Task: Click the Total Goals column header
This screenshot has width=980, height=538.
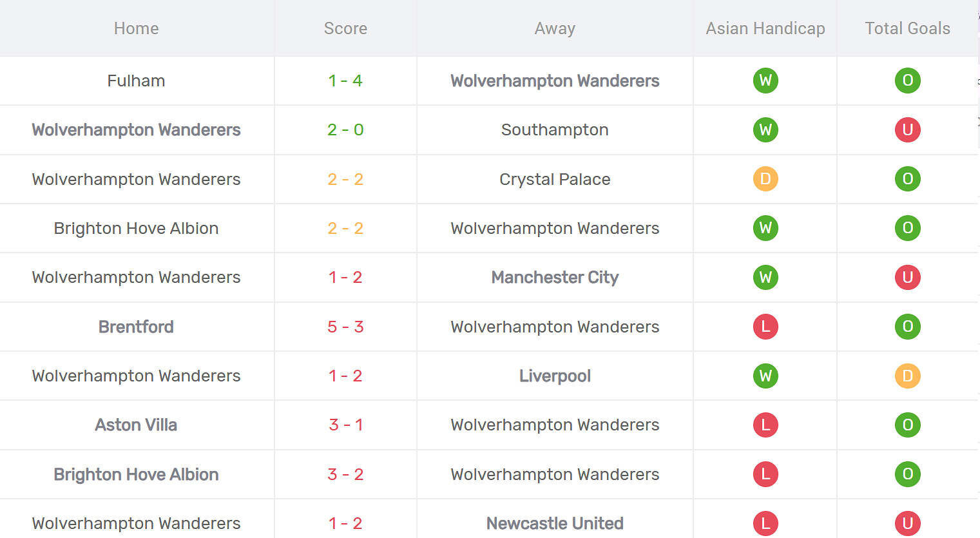Action: [907, 28]
